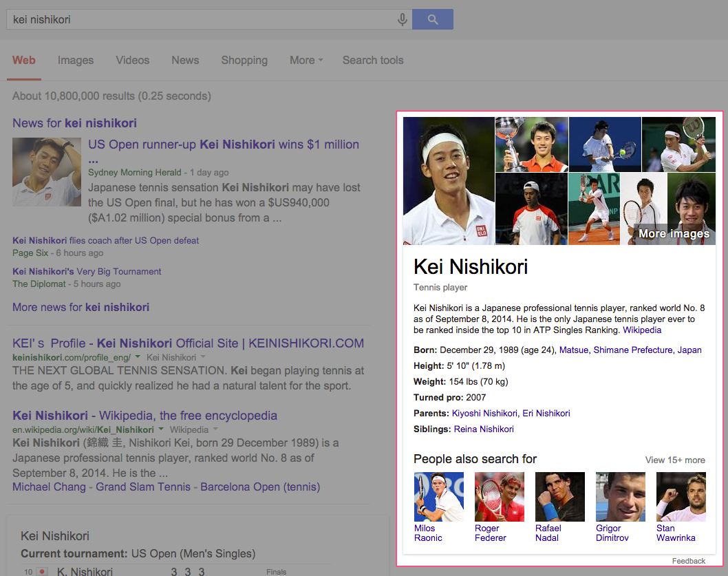Viewport: 728px width, 576px height.
Task: Open the Rafael Nadal name link
Action: [548, 533]
